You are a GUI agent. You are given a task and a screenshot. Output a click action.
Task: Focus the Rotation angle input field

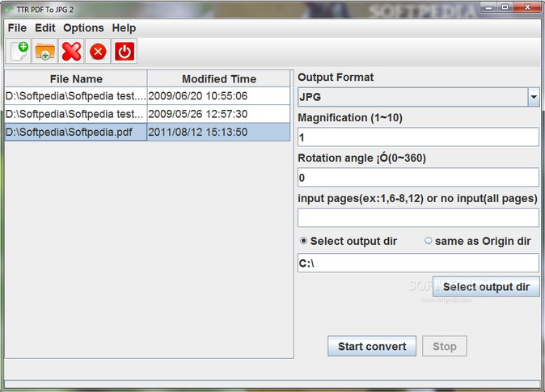pos(419,178)
